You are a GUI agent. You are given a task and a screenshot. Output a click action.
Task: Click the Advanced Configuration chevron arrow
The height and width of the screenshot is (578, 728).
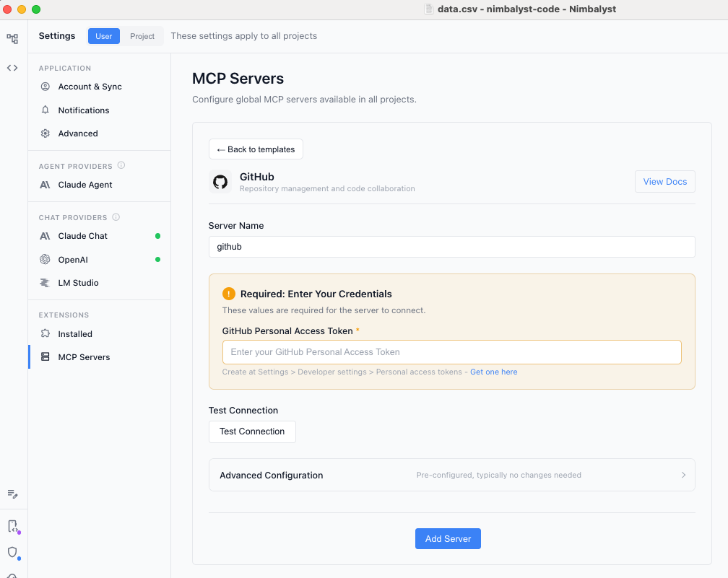[683, 475]
